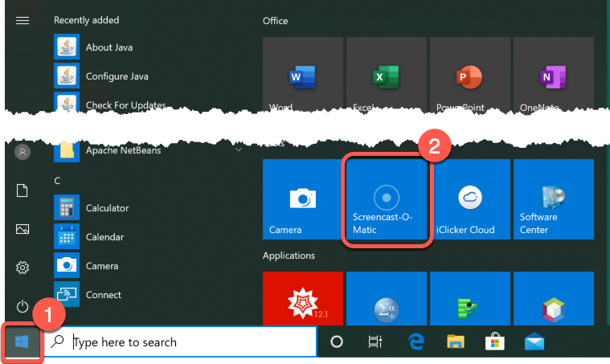
Task: Launch the Screencast-O-Matic tile
Action: coord(387,199)
